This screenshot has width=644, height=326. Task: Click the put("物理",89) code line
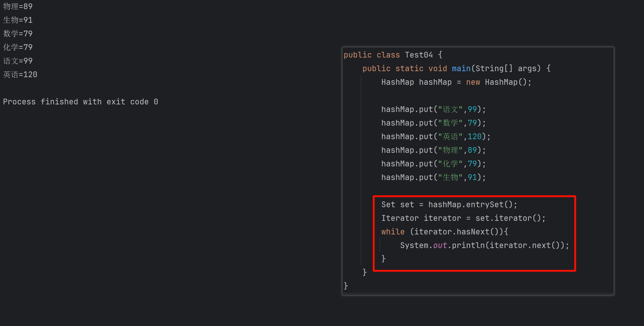click(x=433, y=150)
